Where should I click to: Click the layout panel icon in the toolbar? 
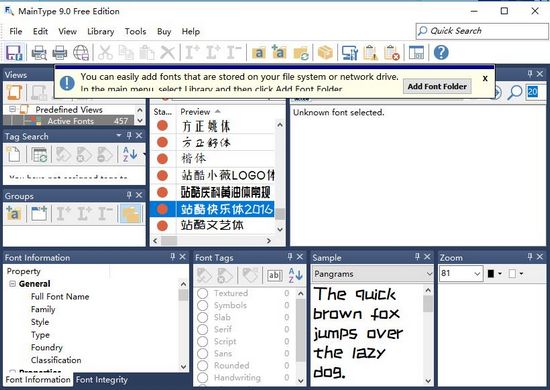point(416,53)
